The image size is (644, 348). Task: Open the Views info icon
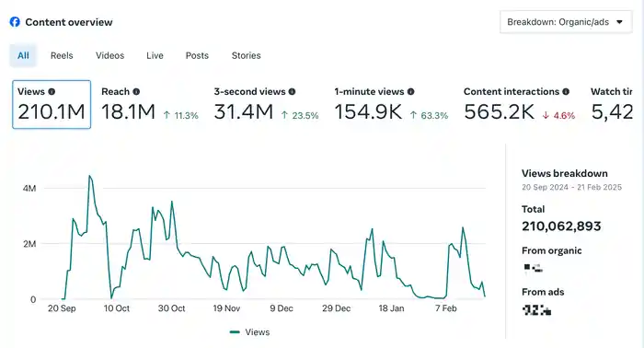pos(52,92)
